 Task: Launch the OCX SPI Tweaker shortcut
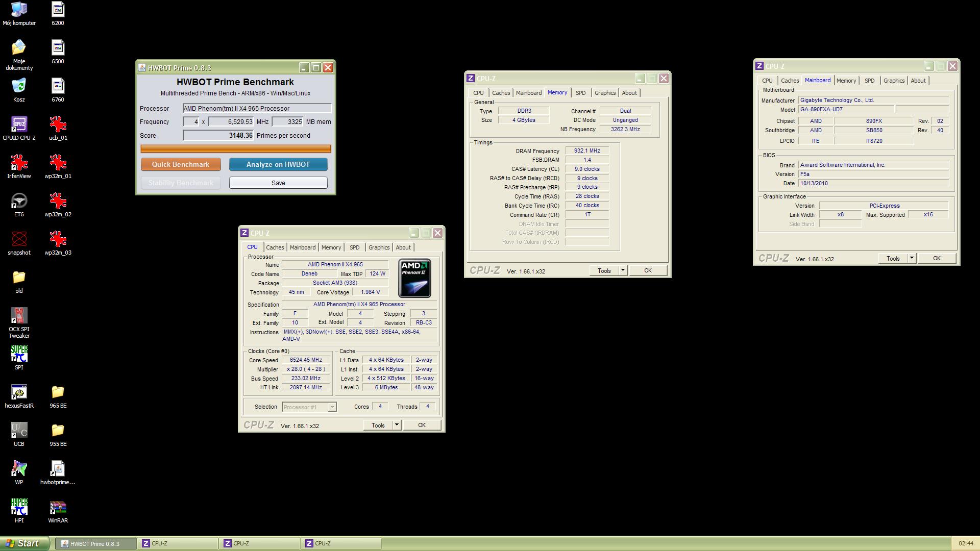[19, 322]
